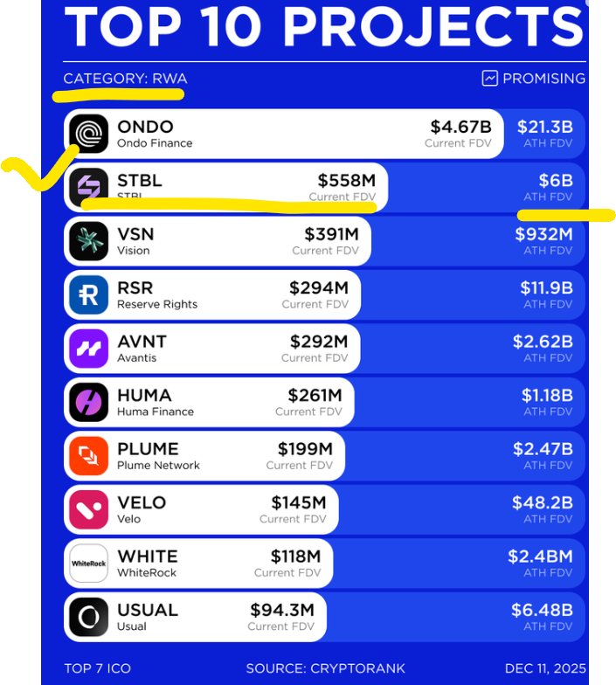This screenshot has width=616, height=685.
Task: Click the STBL project logo icon
Action: (x=88, y=187)
